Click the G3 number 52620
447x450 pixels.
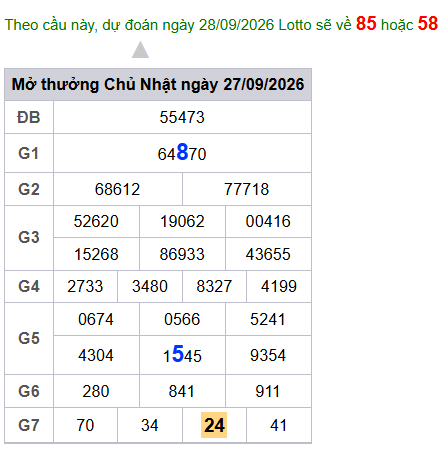(x=96, y=221)
